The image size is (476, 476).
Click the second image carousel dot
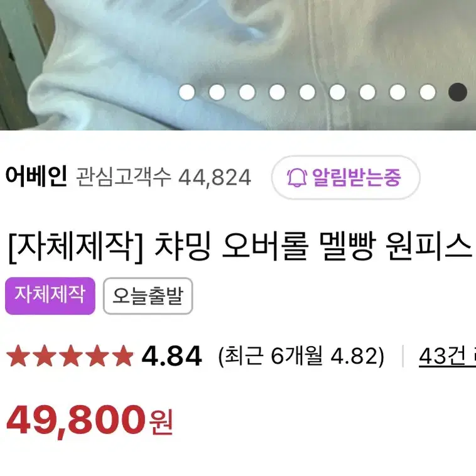[217, 92]
